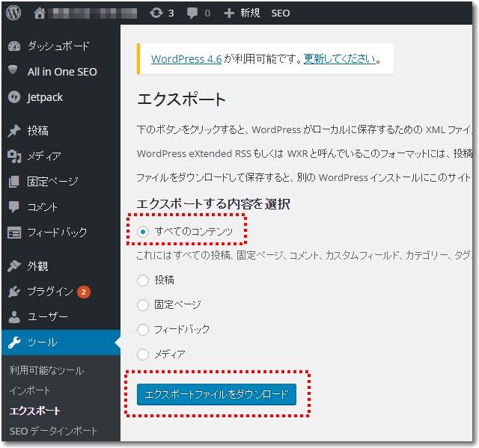Click the Jetpack icon
The height and width of the screenshot is (448, 479).
click(14, 97)
